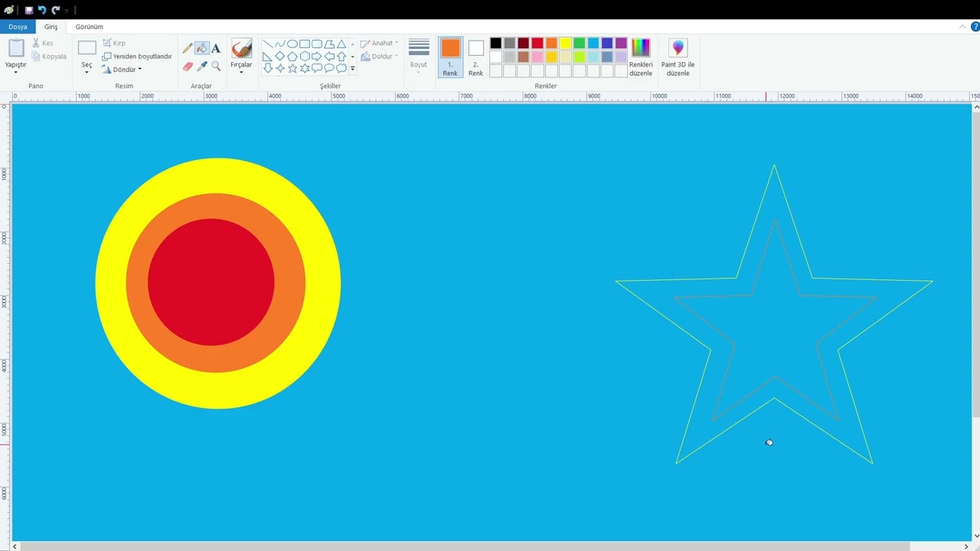Choose the Oval shape
This screenshot has height=551, width=980.
pyautogui.click(x=292, y=44)
